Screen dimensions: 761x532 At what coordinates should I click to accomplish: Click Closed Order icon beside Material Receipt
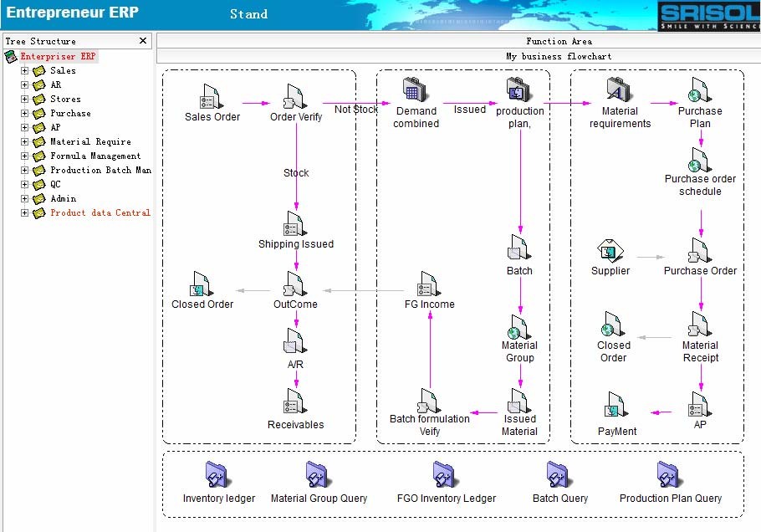pos(612,325)
